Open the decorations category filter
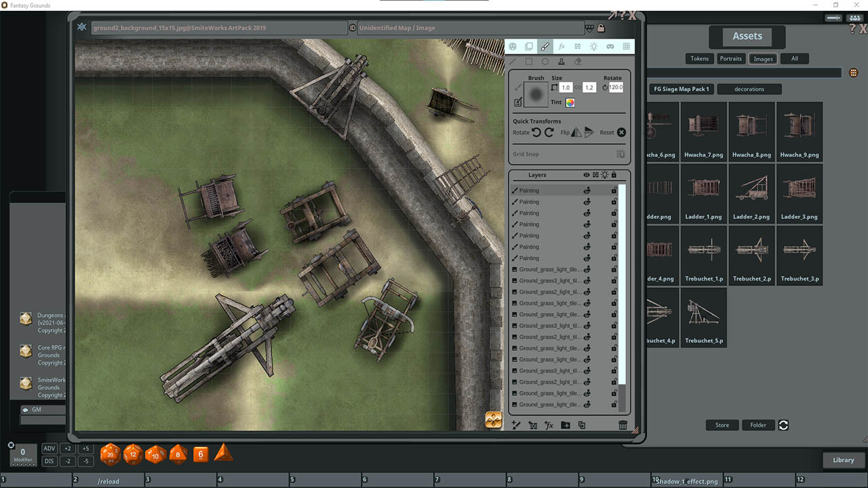Screen dimensions: 868x488 pos(749,89)
